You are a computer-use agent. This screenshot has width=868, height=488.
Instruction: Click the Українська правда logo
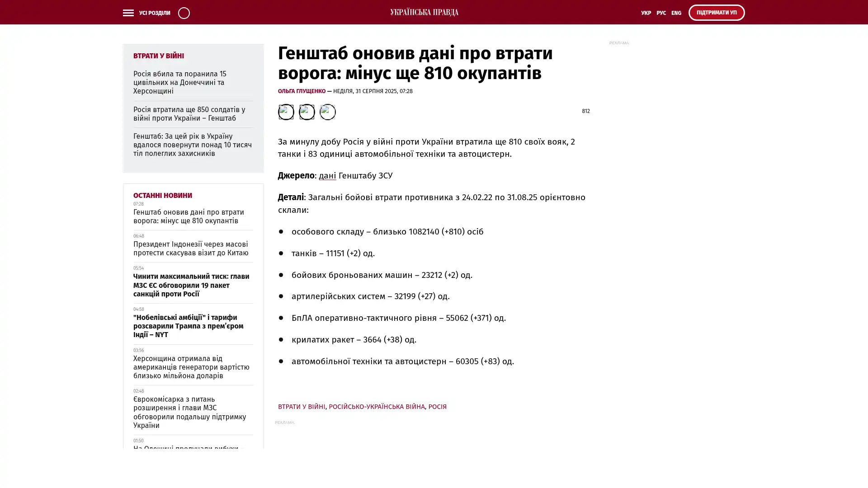pyautogui.click(x=424, y=13)
